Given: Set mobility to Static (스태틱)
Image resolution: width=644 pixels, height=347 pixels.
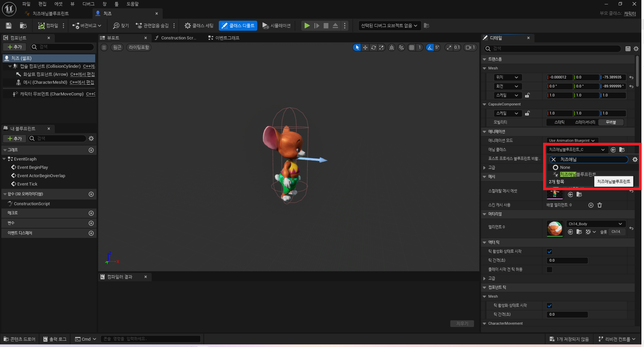Looking at the screenshot, I should tap(559, 122).
